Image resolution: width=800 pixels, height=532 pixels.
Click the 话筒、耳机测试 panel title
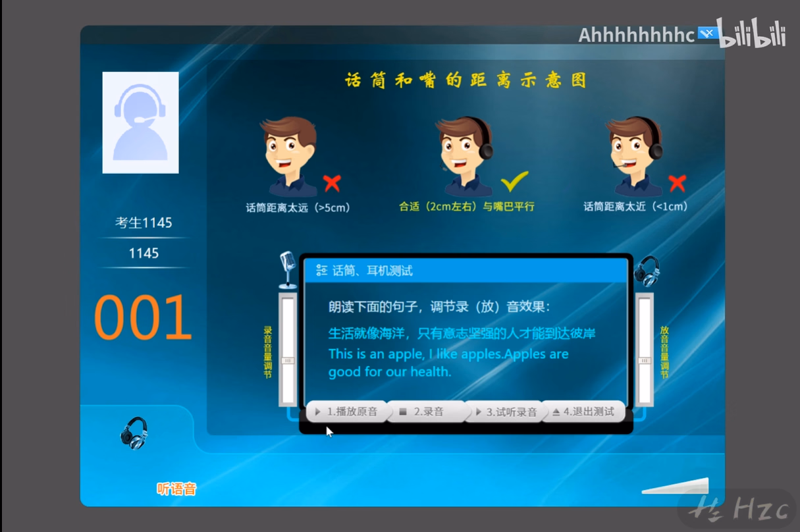click(373, 270)
